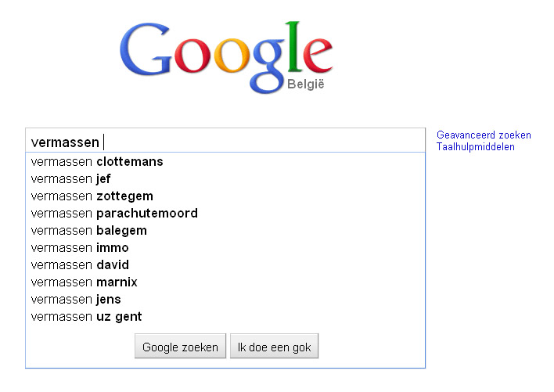The width and height of the screenshot is (554, 392).
Task: Choose the 'vermassen jef' suggestion
Action: [x=71, y=179]
